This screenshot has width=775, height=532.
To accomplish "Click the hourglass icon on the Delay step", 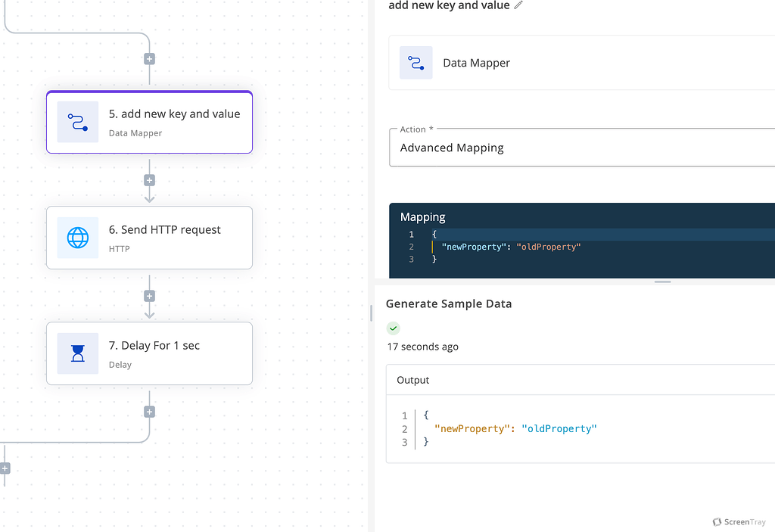I will [78, 353].
